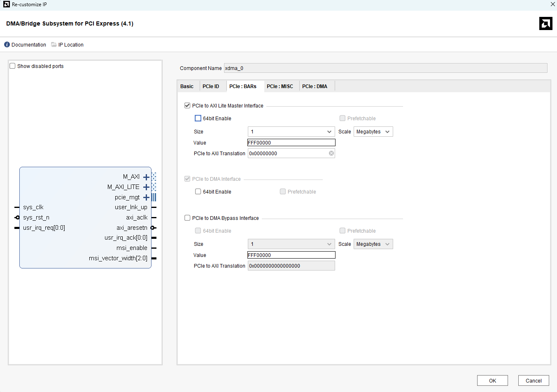
Task: Click the Vivado icon in title bar
Action: tap(6, 4)
